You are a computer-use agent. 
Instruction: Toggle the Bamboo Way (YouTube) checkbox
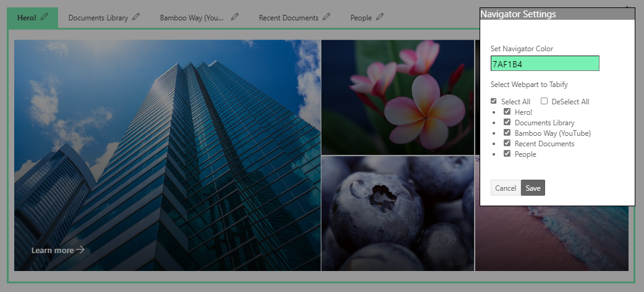point(507,133)
